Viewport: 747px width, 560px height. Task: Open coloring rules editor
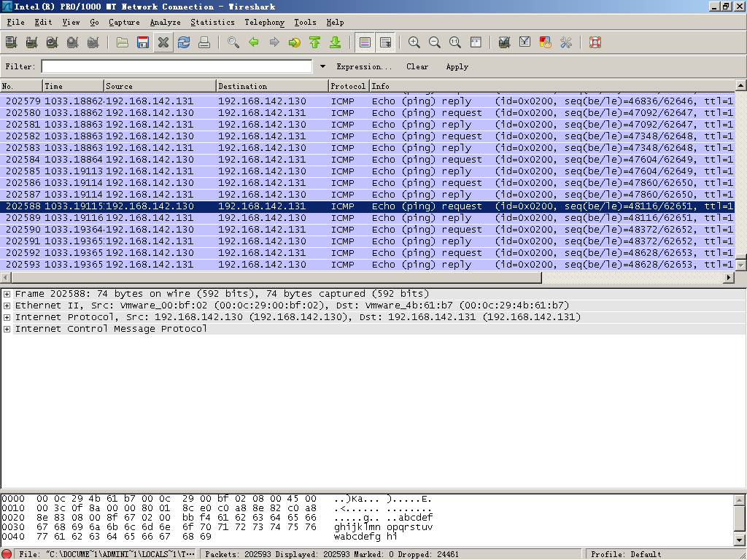point(546,42)
